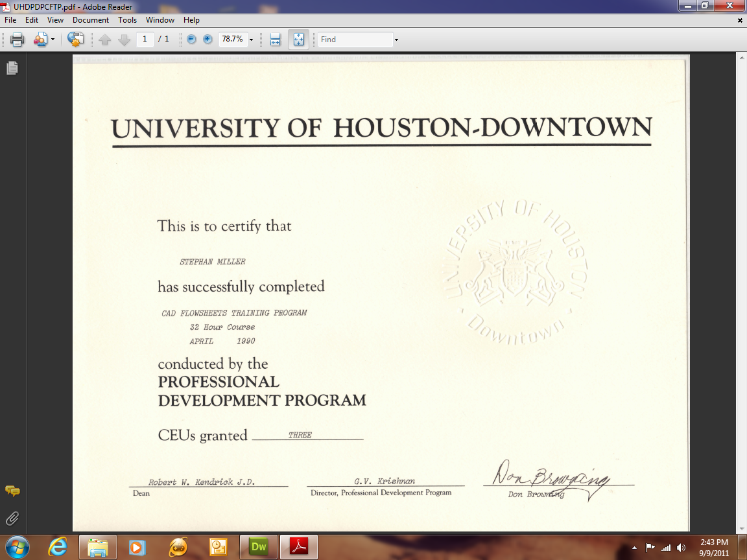The image size is (747, 560).
Task: Click text CAD FLOWSHEETS TRAINING PROGRAM
Action: [234, 313]
